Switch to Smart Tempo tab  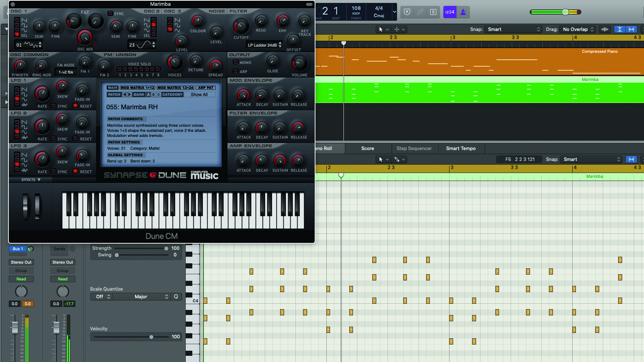(x=461, y=148)
